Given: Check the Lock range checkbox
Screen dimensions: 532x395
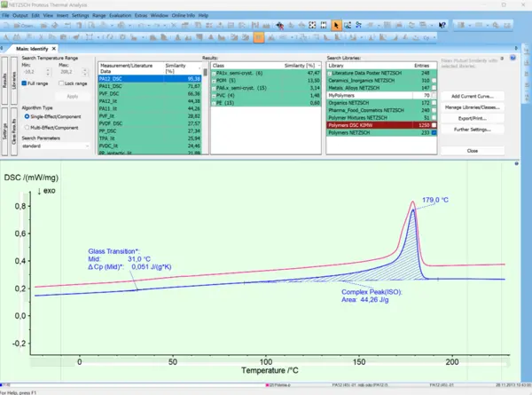Looking at the screenshot, I should click(x=61, y=83).
